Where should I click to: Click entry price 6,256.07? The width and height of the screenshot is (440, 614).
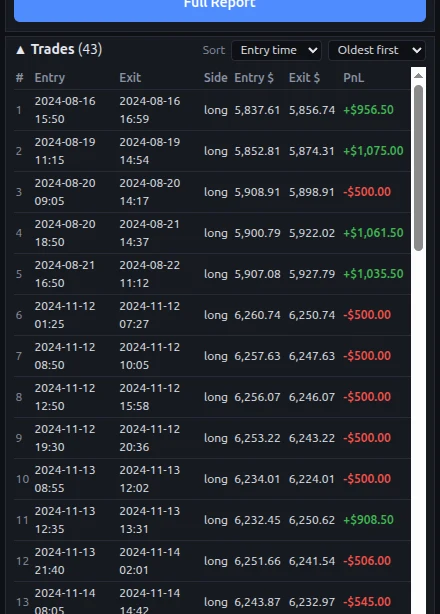pos(257,397)
